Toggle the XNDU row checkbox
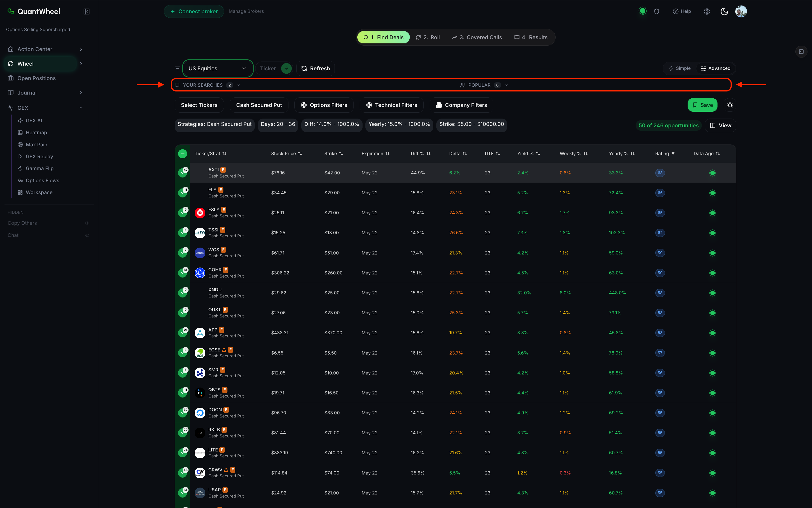Image resolution: width=812 pixels, height=508 pixels. click(x=182, y=293)
